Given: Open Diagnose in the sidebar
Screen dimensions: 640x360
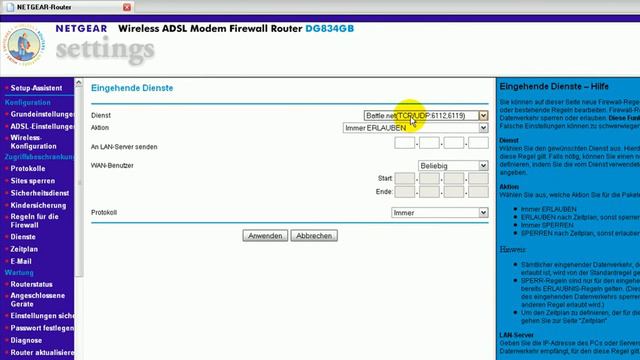Looking at the screenshot, I should 26,340.
